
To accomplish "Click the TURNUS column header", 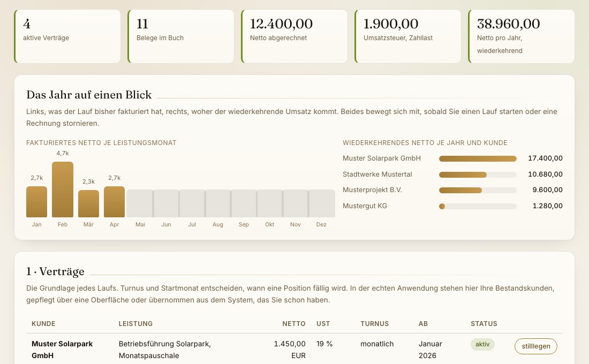I will [x=374, y=324].
